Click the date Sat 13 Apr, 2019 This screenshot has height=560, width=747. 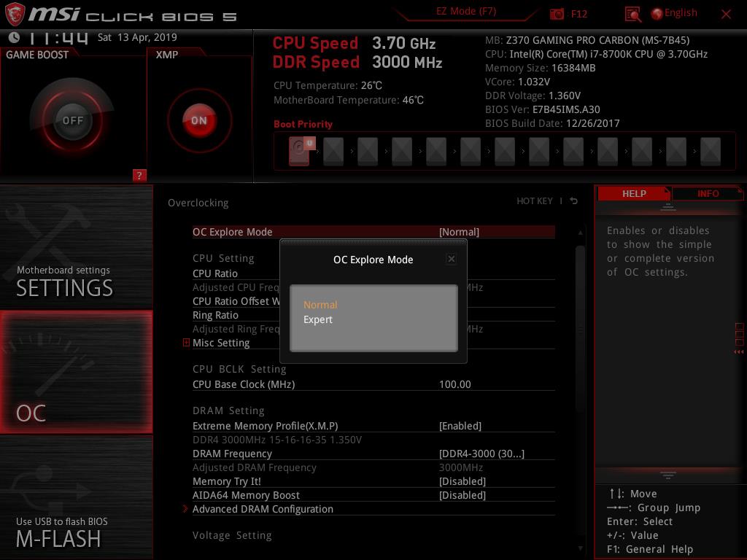pos(137,37)
